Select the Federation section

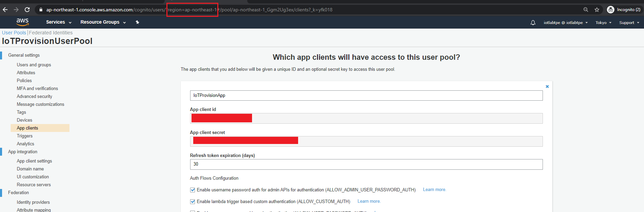(19, 193)
